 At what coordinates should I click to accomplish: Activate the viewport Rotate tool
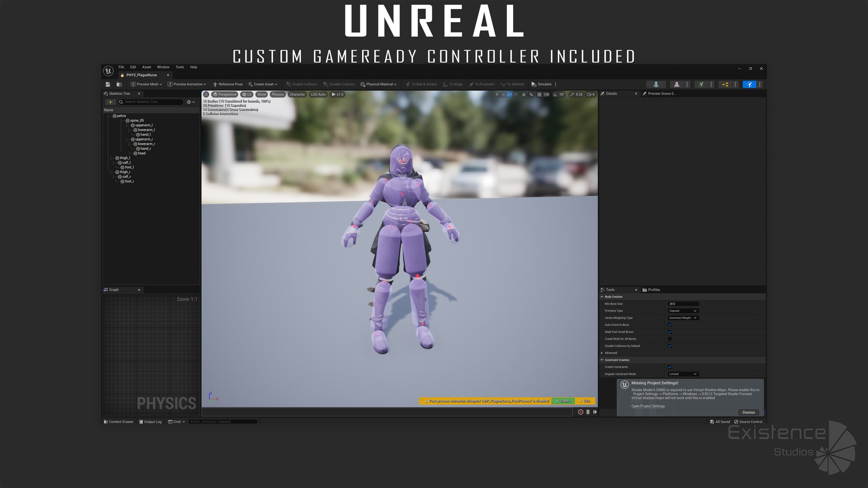[509, 94]
